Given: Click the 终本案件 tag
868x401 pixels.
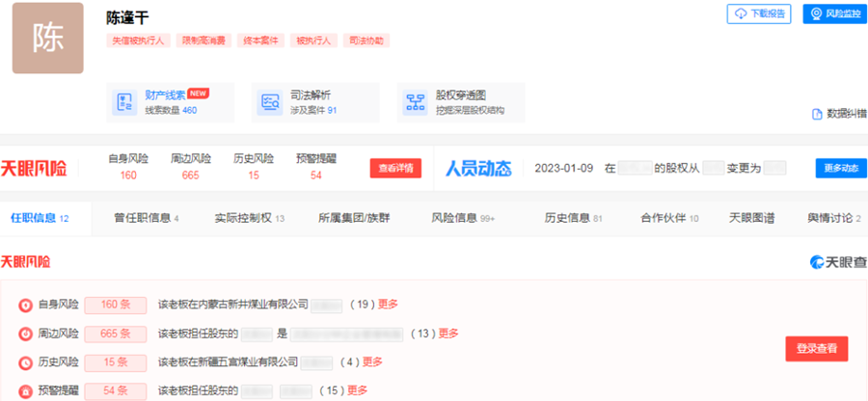Looking at the screenshot, I should point(260,40).
